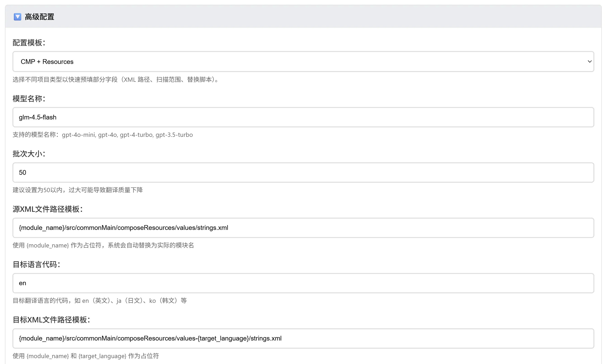The height and width of the screenshot is (364, 607).
Task: Click the 批次大小 input showing 50
Action: (303, 173)
